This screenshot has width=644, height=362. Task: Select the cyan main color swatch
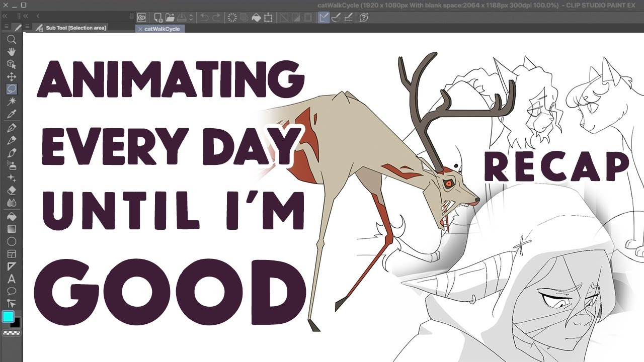coord(8,317)
